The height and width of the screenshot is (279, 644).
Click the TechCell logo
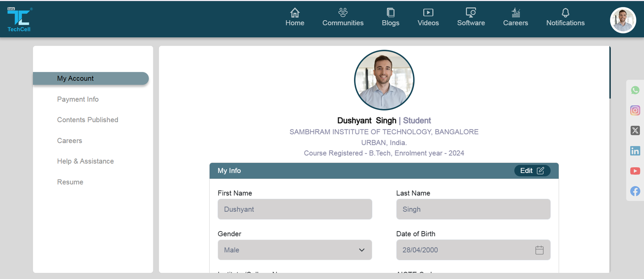[19, 19]
